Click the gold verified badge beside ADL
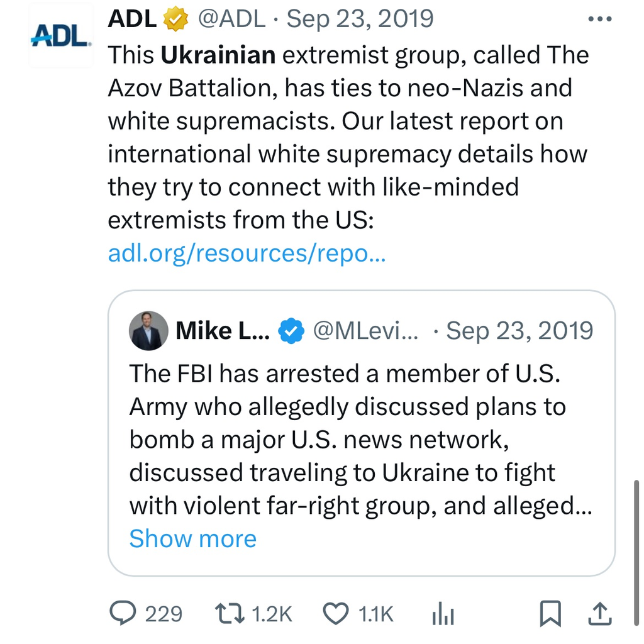The width and height of the screenshot is (644, 644). pyautogui.click(x=176, y=19)
